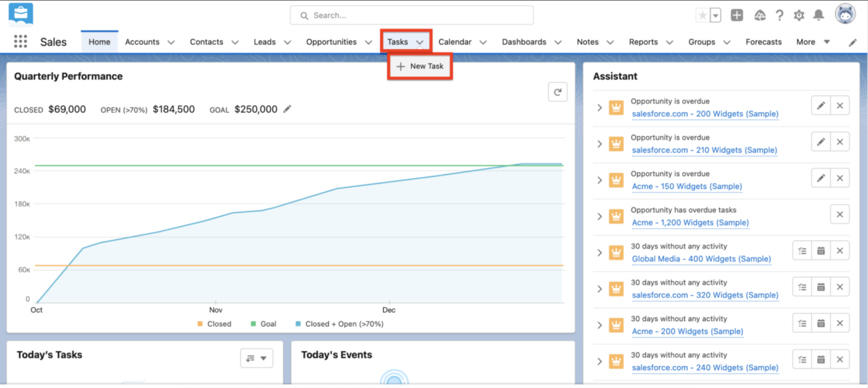The height and width of the screenshot is (388, 868).
Task: Toggle the Closed + Open (>70%) legend series
Action: [339, 324]
